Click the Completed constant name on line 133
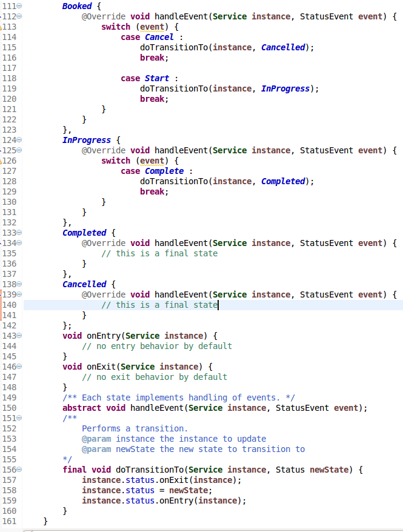This screenshot has width=403, height=532. click(84, 233)
